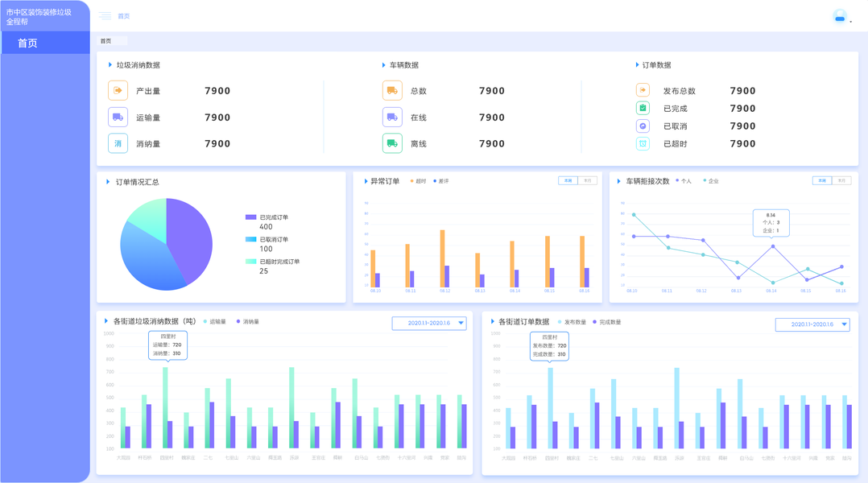Click the 已完成 orders value 7900
This screenshot has height=483, width=868.
(743, 109)
